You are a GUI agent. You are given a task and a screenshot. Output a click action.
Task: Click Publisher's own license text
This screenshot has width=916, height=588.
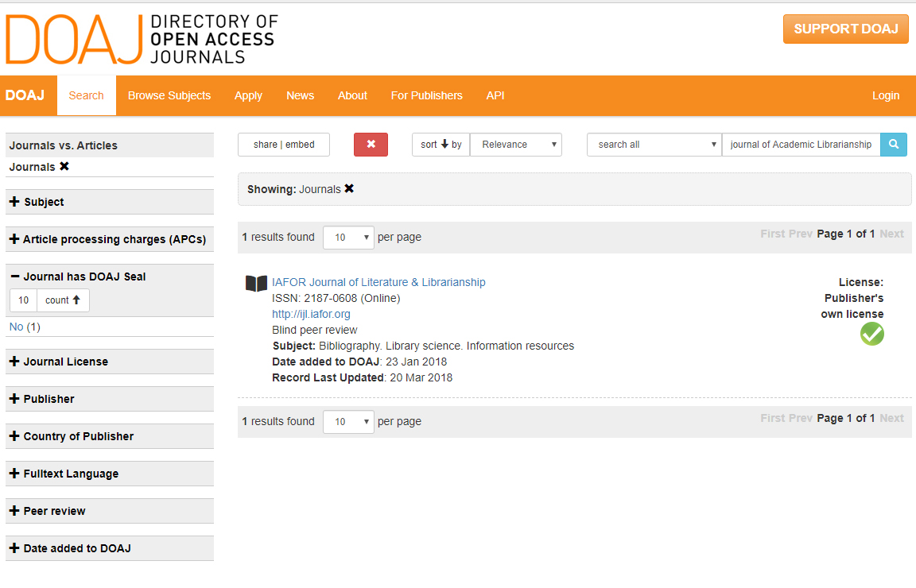[852, 306]
